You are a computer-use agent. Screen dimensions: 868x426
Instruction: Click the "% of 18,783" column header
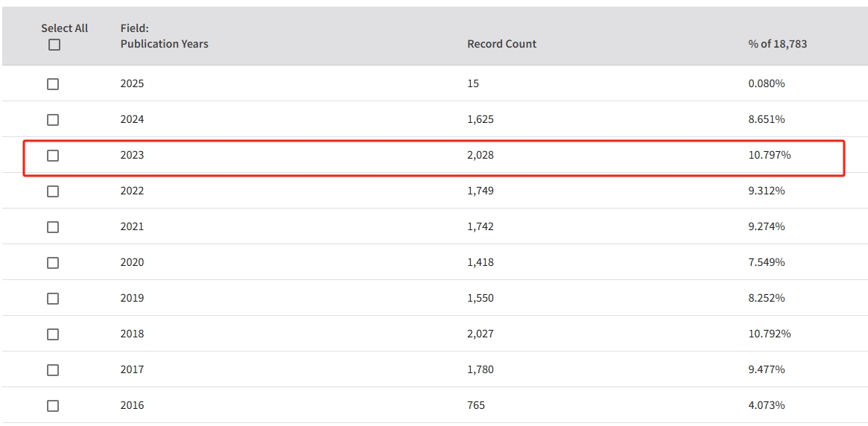(x=777, y=44)
